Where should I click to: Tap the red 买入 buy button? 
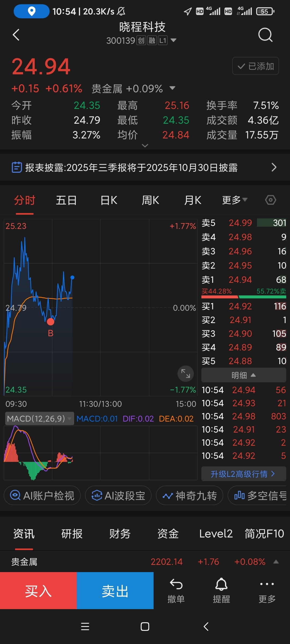click(38, 591)
